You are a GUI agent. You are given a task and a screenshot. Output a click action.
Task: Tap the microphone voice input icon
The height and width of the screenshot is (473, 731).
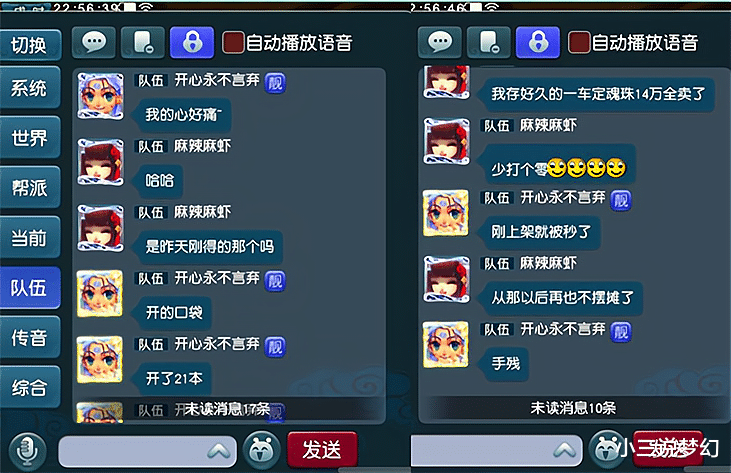click(x=28, y=451)
